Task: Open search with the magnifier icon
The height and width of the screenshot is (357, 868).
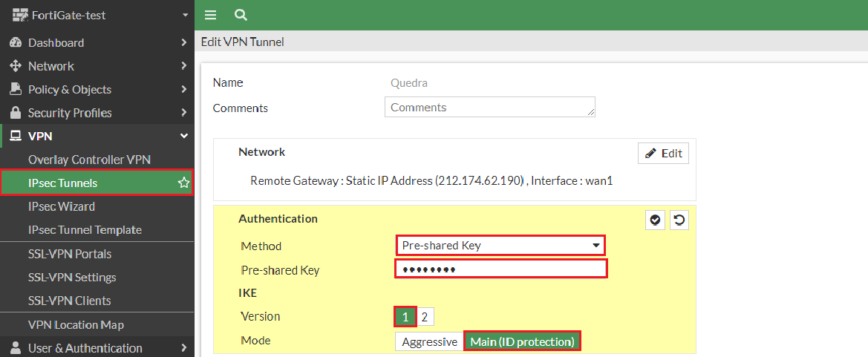Action: [240, 15]
